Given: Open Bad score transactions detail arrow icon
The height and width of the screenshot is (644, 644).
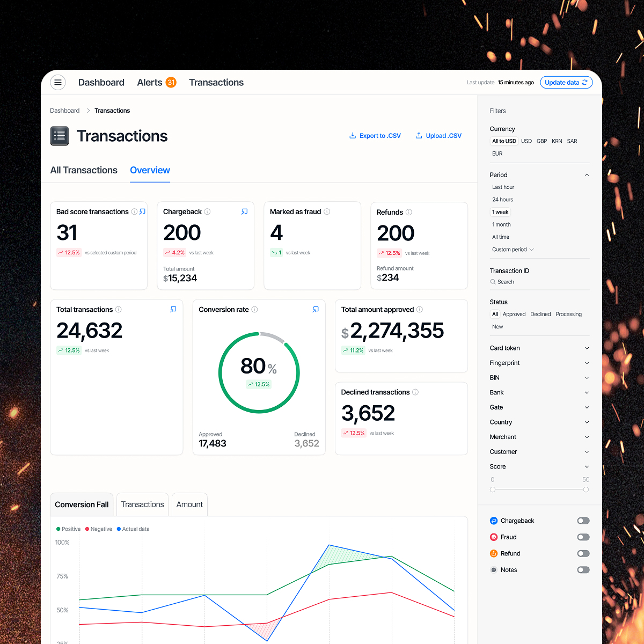Looking at the screenshot, I should coord(142,211).
